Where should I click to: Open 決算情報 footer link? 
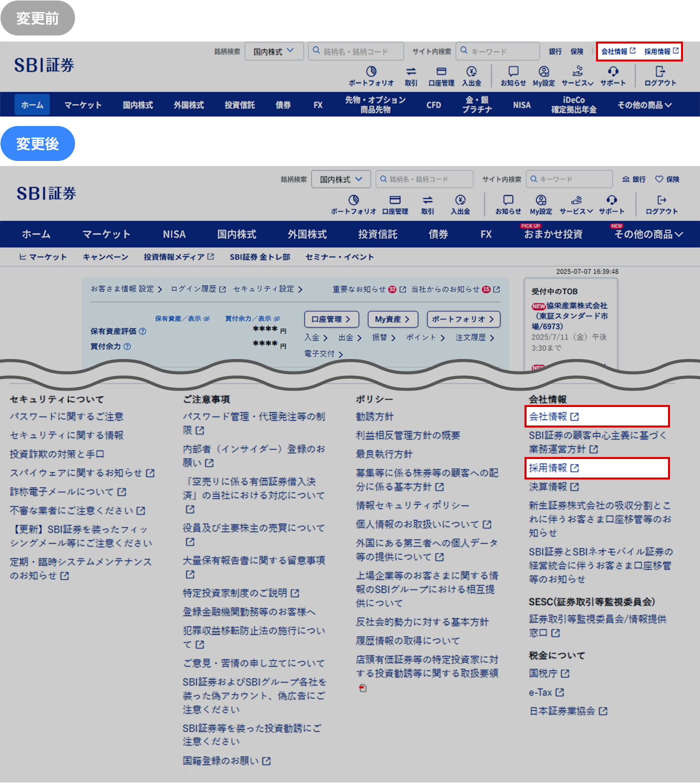pos(553,486)
